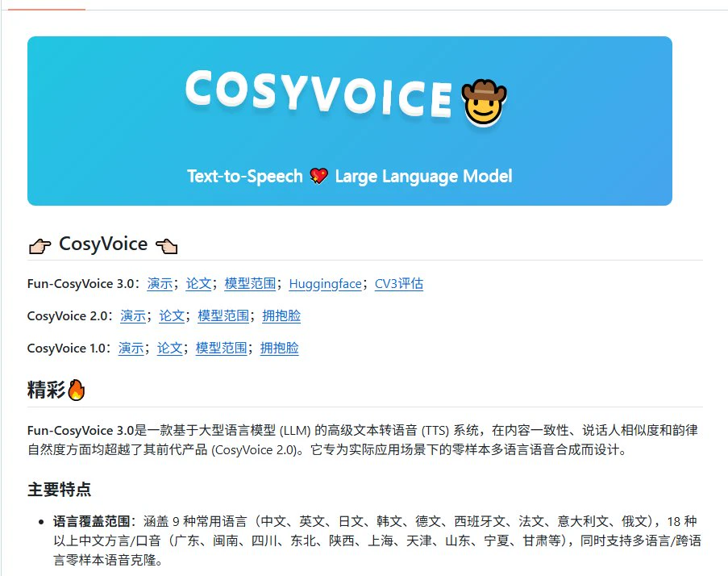The image size is (728, 576).
Task: Click the 精彩 heading text
Action: point(47,390)
